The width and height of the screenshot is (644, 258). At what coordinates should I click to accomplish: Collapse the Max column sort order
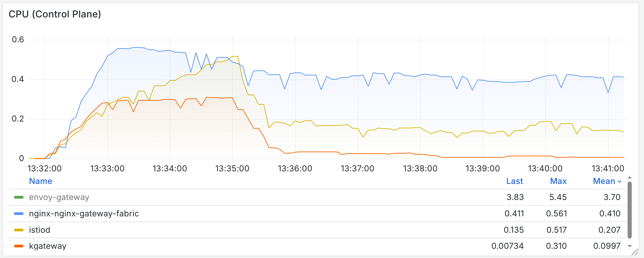coord(558,181)
